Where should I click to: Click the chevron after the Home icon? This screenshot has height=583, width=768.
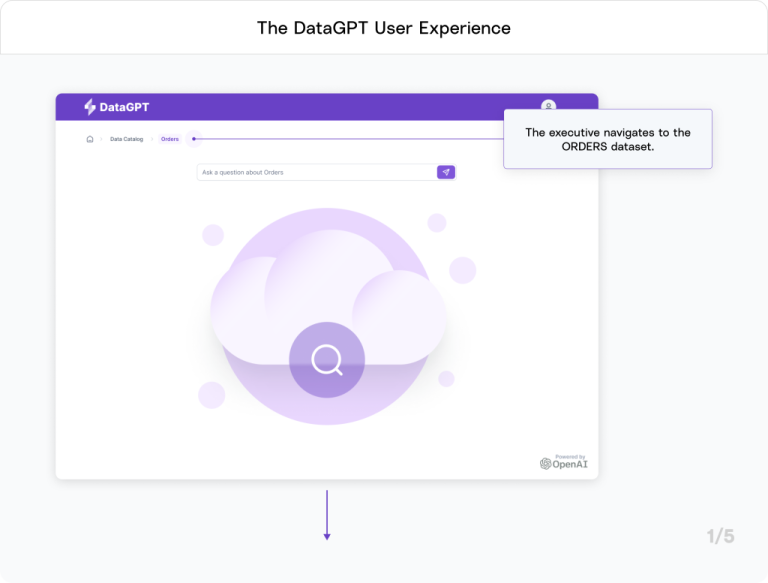101,139
